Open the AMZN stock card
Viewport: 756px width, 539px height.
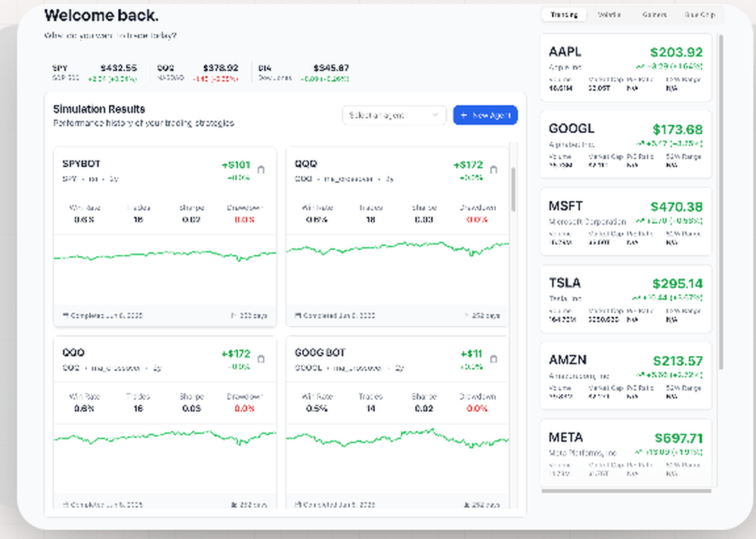[626, 376]
